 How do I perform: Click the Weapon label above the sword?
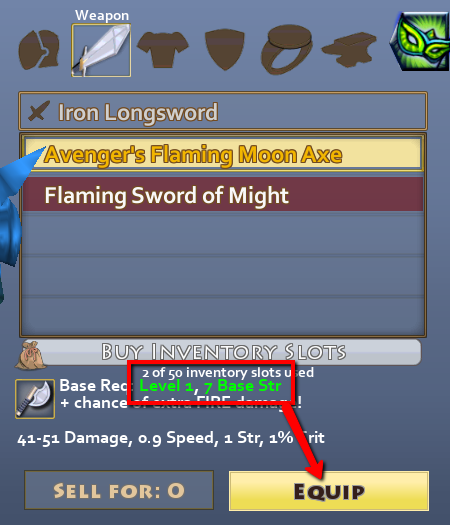coord(102,15)
